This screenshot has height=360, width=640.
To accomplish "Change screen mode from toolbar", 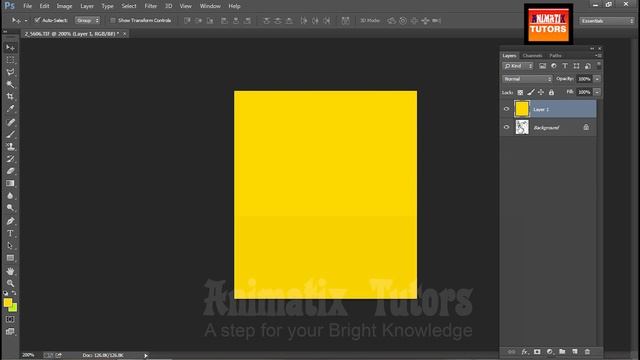I will 10,331.
